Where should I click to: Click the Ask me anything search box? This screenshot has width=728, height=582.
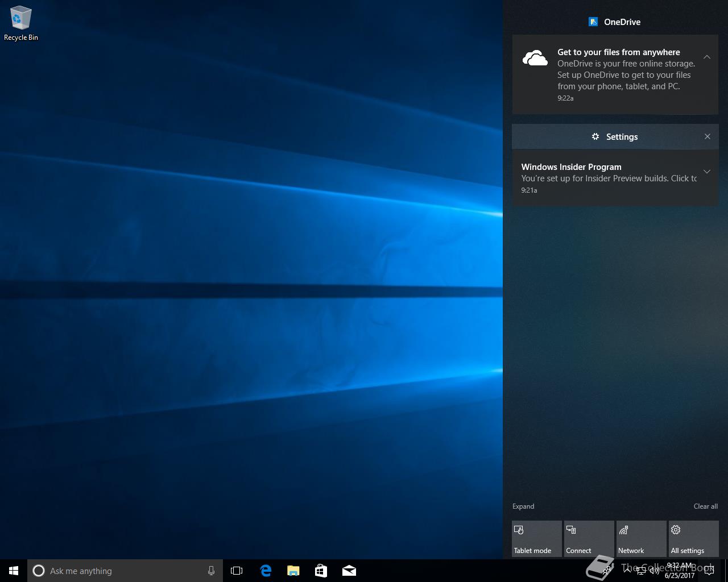pos(125,571)
